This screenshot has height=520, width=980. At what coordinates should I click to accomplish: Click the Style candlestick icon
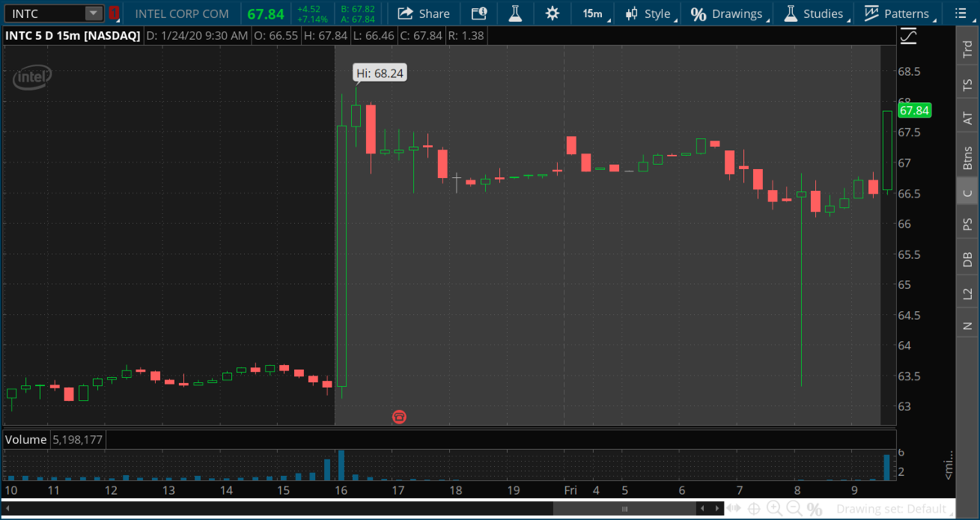[x=631, y=13]
